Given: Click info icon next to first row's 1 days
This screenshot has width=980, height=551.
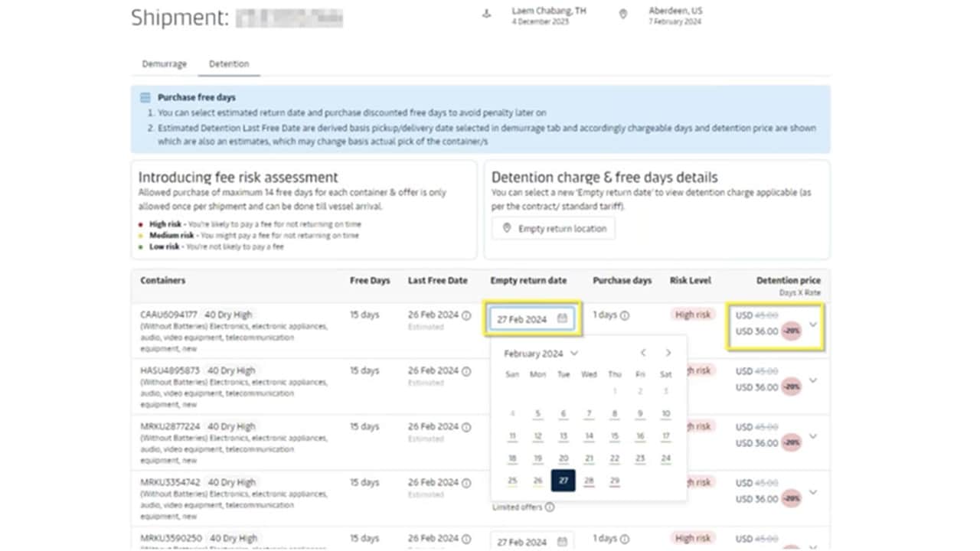Looking at the screenshot, I should [625, 315].
